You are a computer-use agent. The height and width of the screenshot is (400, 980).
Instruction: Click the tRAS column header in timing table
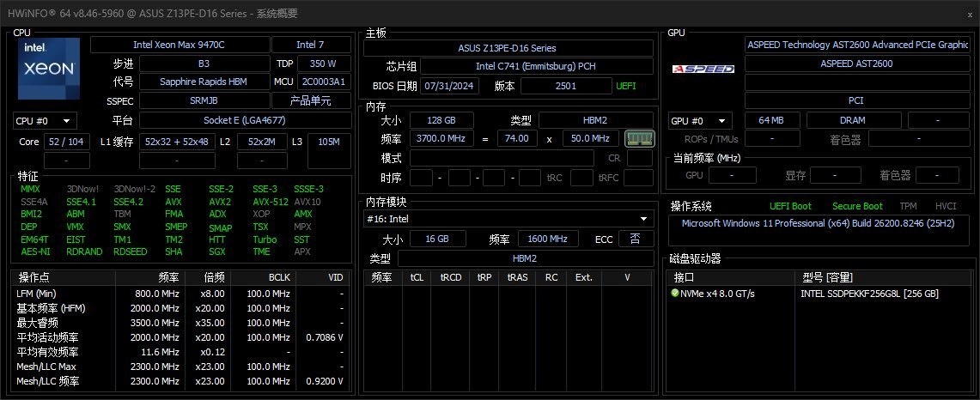tap(519, 277)
